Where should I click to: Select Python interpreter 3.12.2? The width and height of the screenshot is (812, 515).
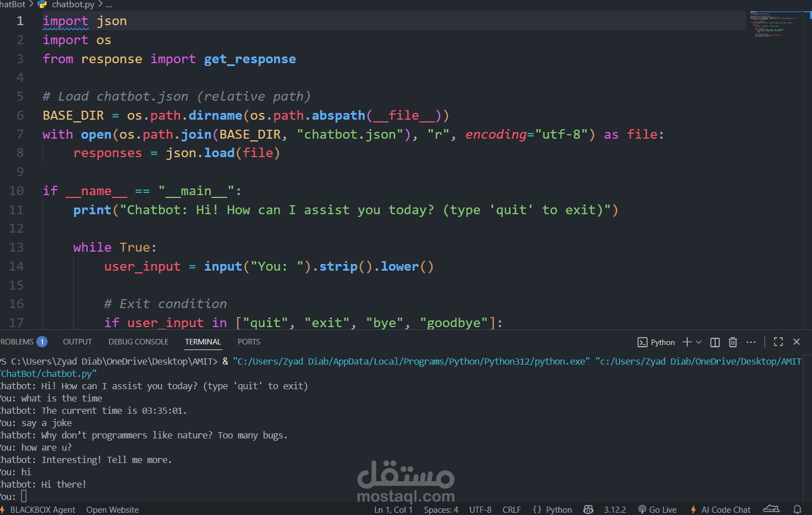(615, 509)
